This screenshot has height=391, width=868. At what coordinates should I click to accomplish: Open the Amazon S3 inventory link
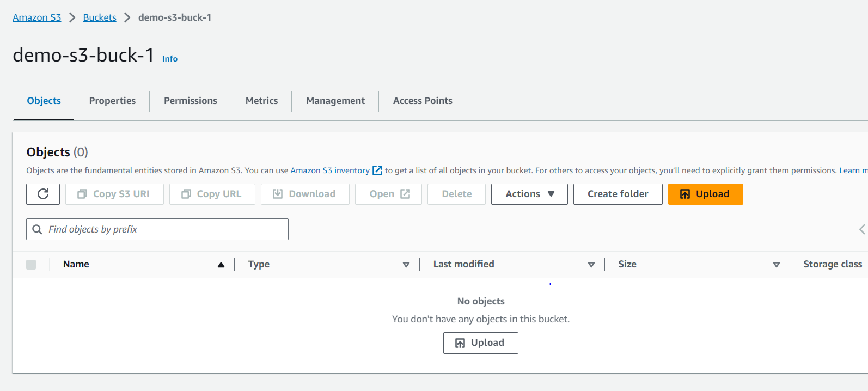coord(330,170)
